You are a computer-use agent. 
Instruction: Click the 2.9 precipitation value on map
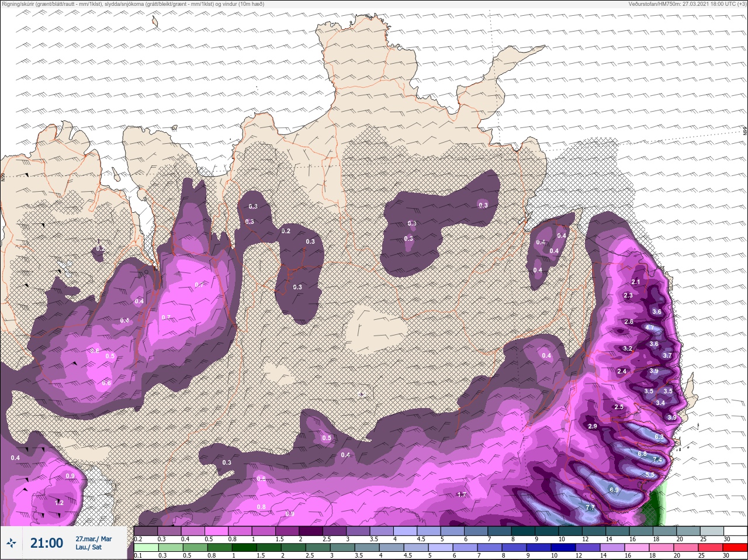tap(593, 426)
